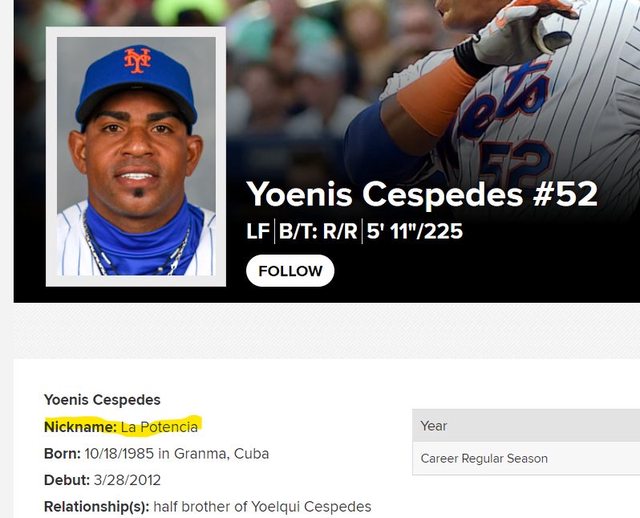Viewport: 640px width, 518px height.
Task: Click the highlighted Nickname label
Action: tap(80, 427)
